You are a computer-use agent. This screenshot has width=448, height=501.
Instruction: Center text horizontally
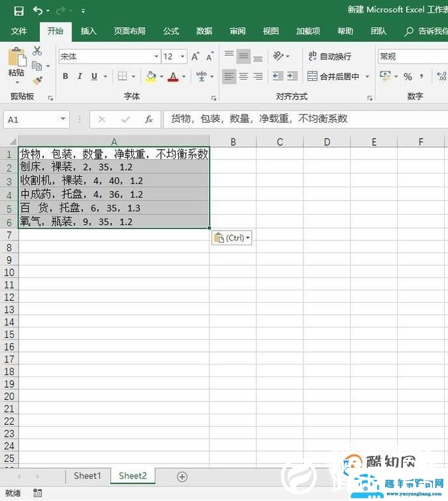(x=243, y=76)
